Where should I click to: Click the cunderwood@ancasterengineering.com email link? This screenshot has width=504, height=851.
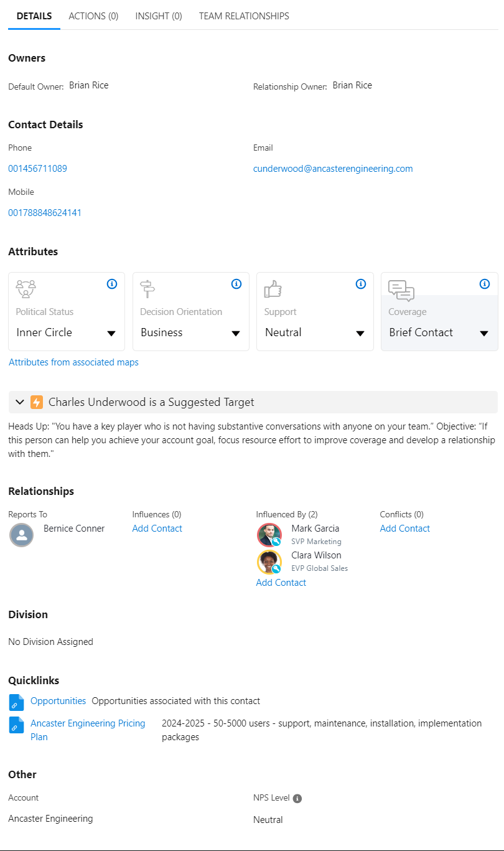(x=333, y=169)
